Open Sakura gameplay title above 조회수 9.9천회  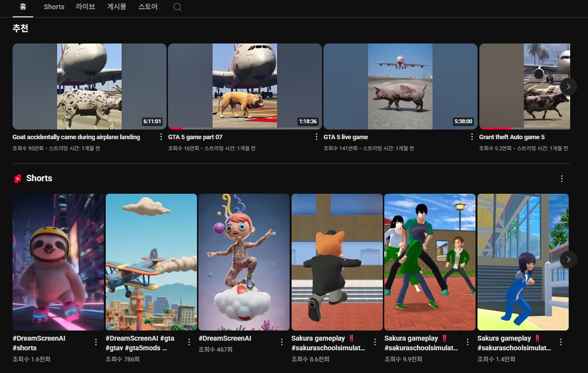(x=421, y=343)
